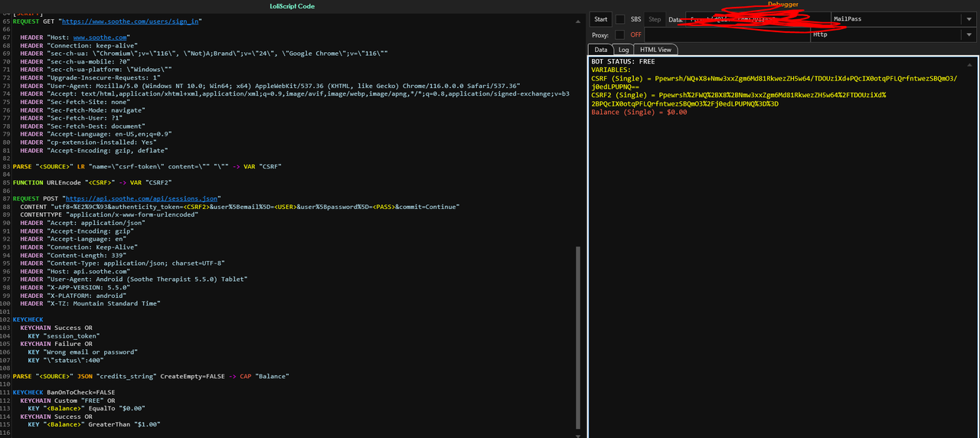The height and width of the screenshot is (438, 980).
Task: Click the CONTENTTYPE form-urlencoded line
Action: (x=109, y=214)
